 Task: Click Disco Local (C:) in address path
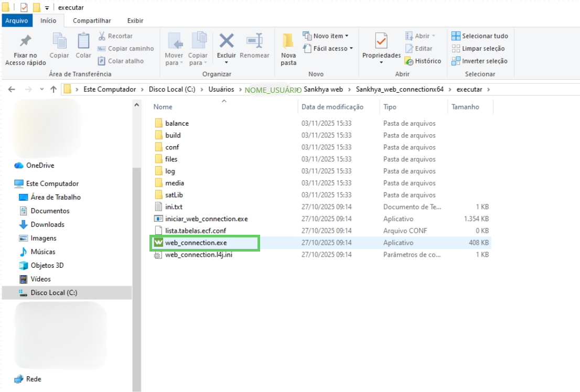[172, 89]
